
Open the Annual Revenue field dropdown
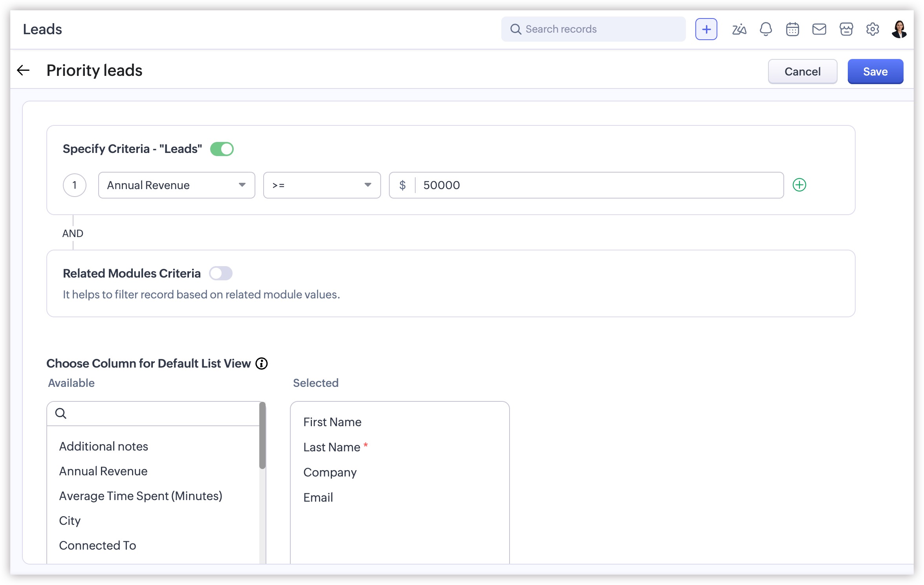point(176,185)
